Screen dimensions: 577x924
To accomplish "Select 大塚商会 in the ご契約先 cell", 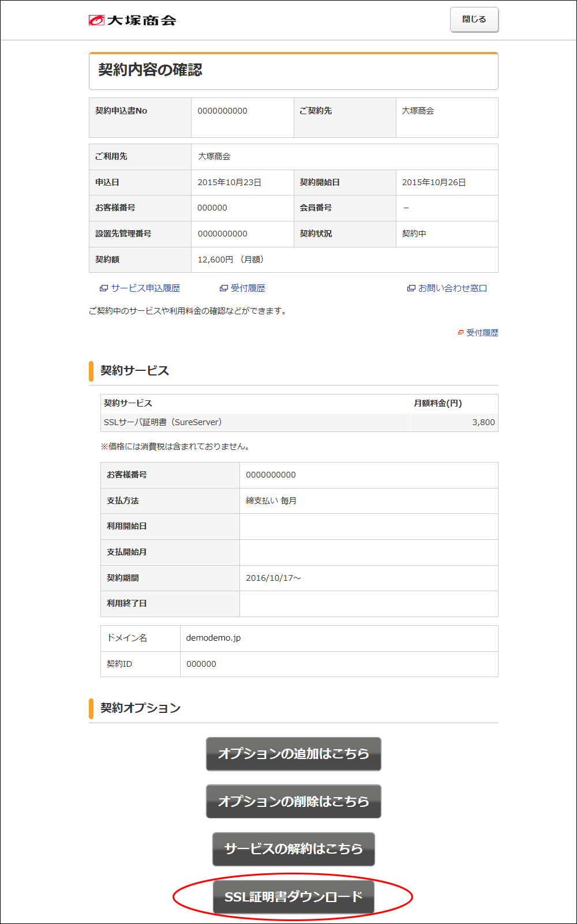I will (x=418, y=111).
